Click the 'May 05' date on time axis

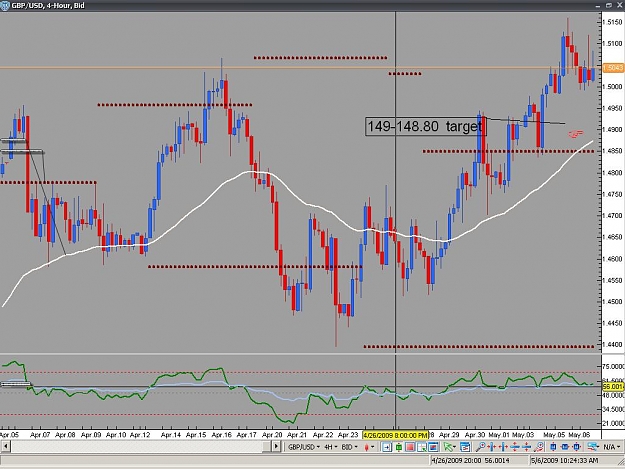[554, 435]
